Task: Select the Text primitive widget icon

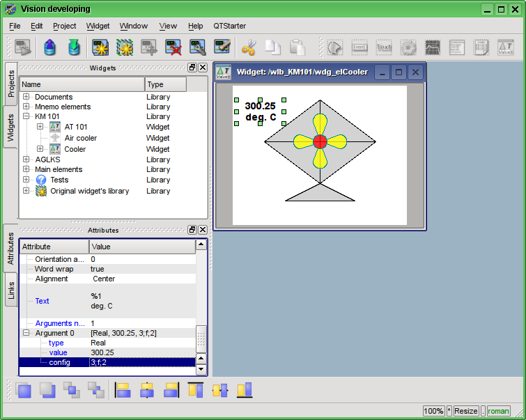Action: click(x=384, y=47)
